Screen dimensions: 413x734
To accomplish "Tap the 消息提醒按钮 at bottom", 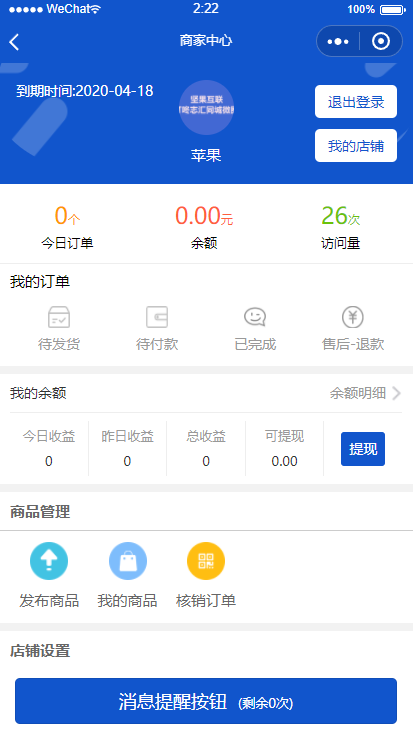I will pos(206,701).
